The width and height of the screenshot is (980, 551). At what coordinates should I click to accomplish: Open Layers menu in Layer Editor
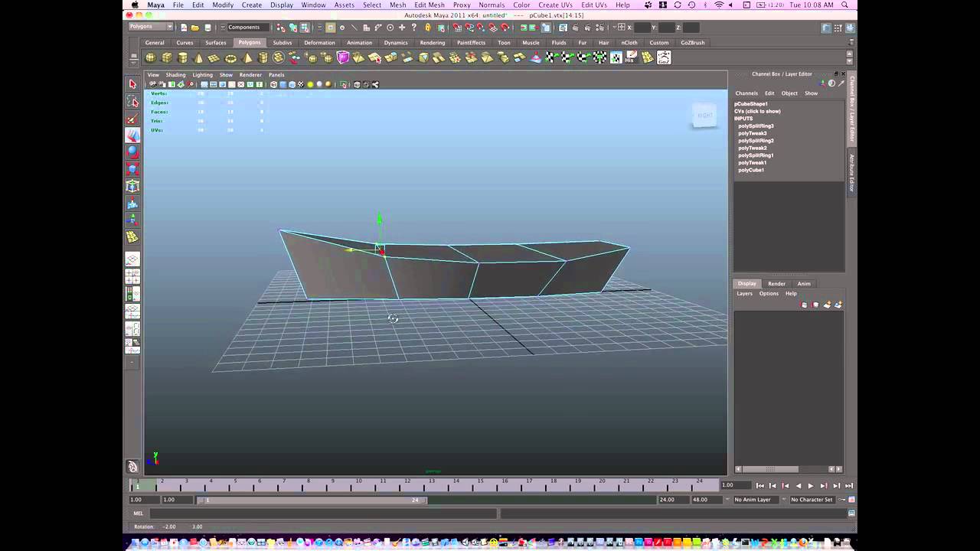(x=745, y=293)
